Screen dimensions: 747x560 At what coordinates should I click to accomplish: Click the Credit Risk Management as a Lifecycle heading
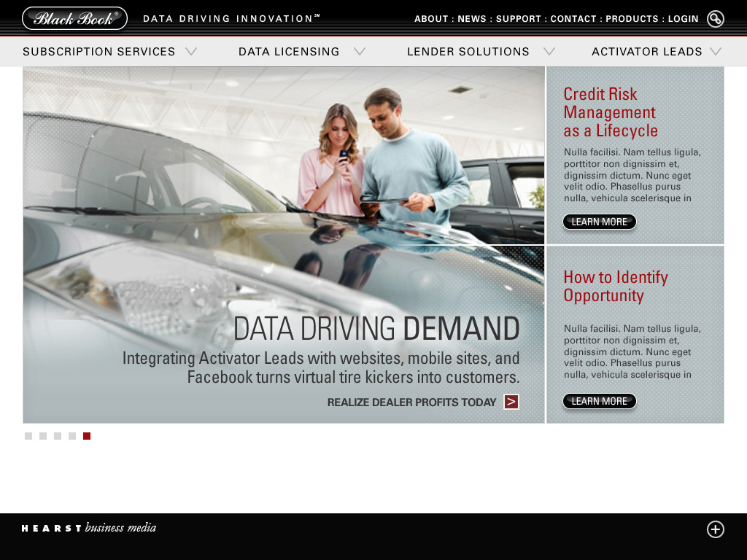(x=611, y=112)
